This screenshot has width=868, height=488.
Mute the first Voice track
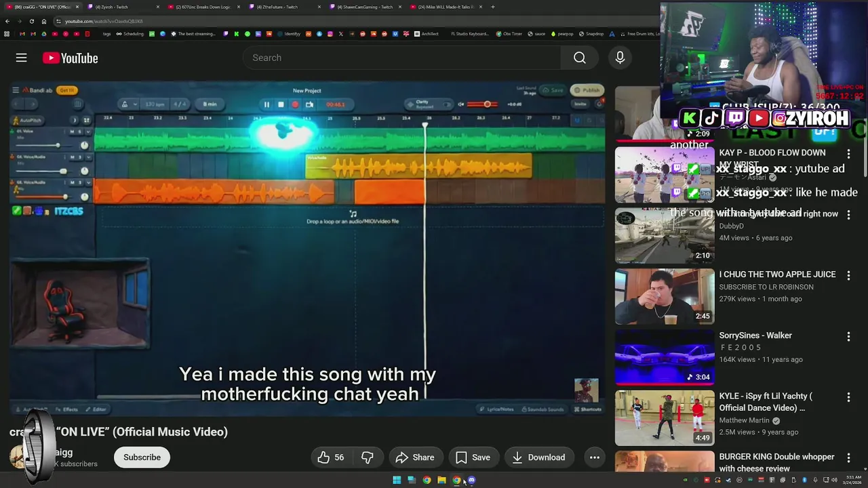click(x=71, y=131)
